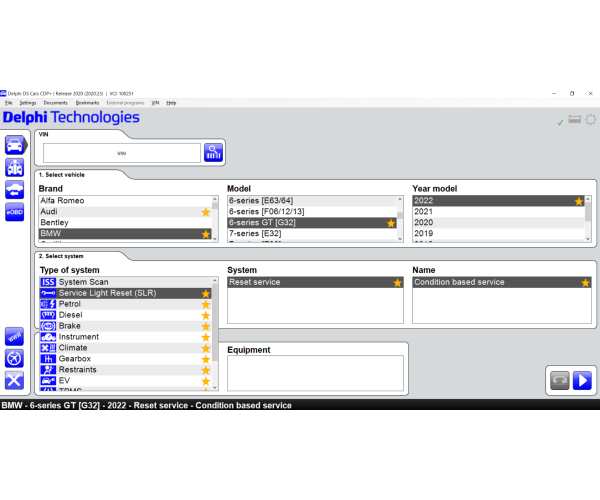The image size is (600, 500).
Task: Click the circular compass sidebar icon
Action: 15,358
